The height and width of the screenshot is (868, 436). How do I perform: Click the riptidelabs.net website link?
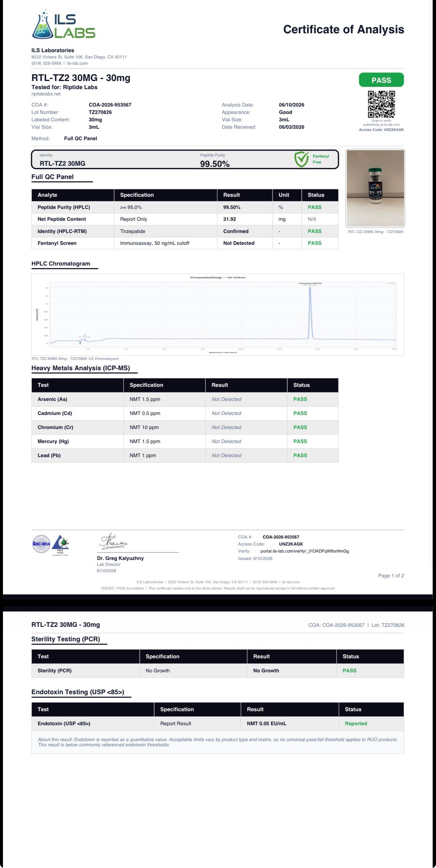pyautogui.click(x=46, y=94)
